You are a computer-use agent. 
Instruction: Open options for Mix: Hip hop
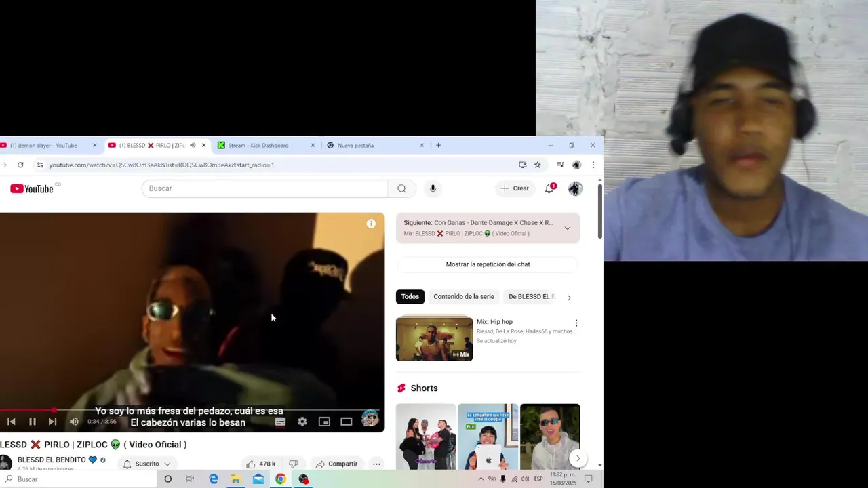(576, 323)
